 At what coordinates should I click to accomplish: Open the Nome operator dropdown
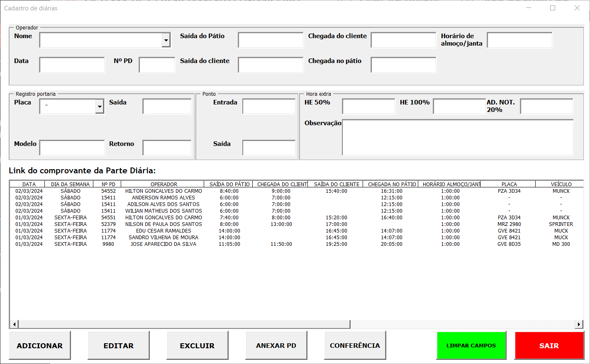click(166, 40)
